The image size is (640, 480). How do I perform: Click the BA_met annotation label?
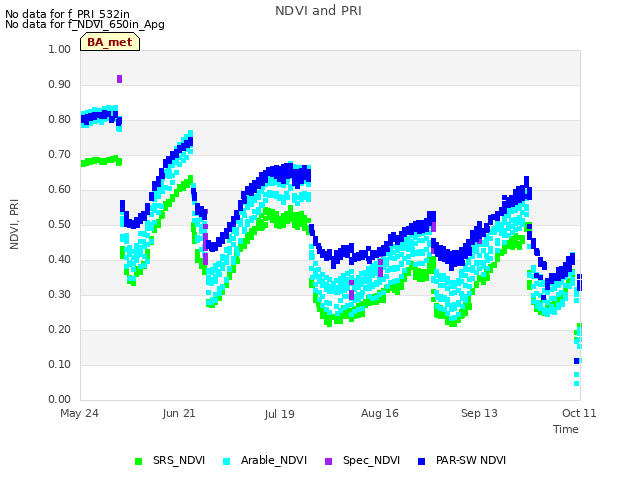coord(110,42)
